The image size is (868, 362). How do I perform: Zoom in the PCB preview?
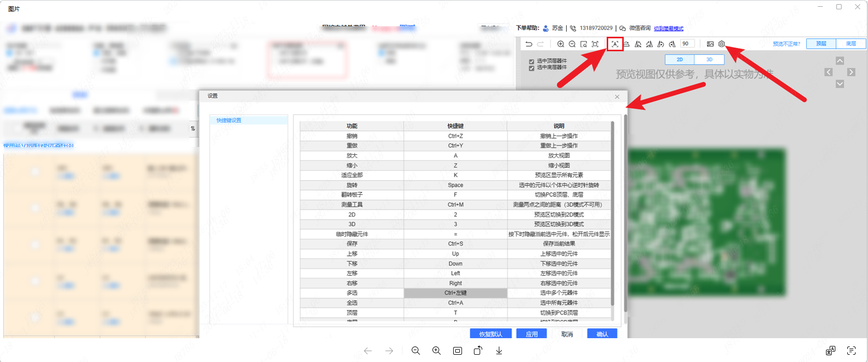[561, 44]
